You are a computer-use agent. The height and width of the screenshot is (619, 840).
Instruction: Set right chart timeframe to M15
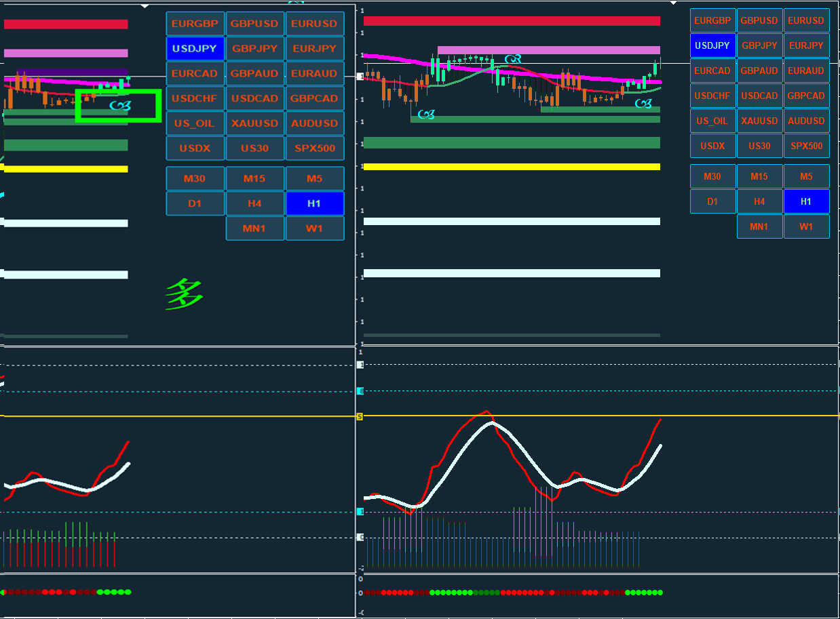(759, 176)
